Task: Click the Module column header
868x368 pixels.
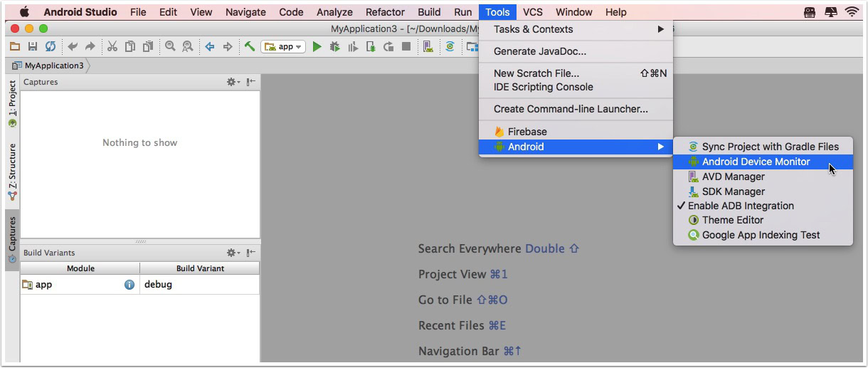Action: point(80,268)
